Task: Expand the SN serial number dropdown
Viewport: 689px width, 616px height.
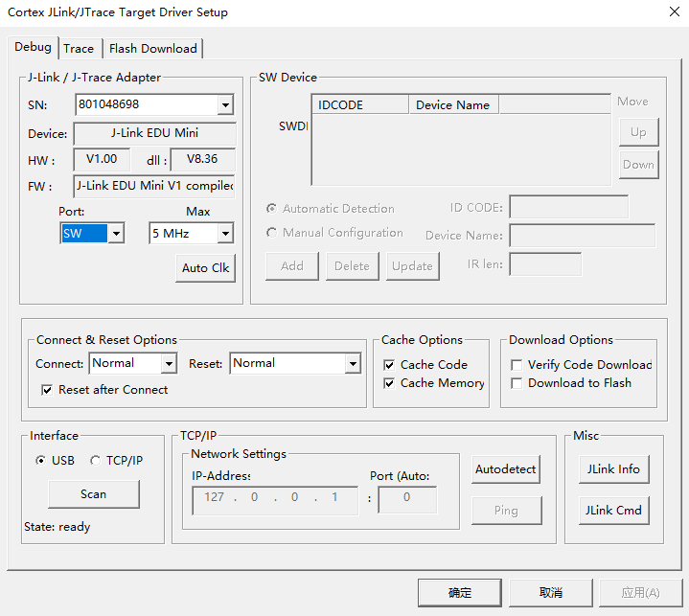Action: click(x=225, y=104)
